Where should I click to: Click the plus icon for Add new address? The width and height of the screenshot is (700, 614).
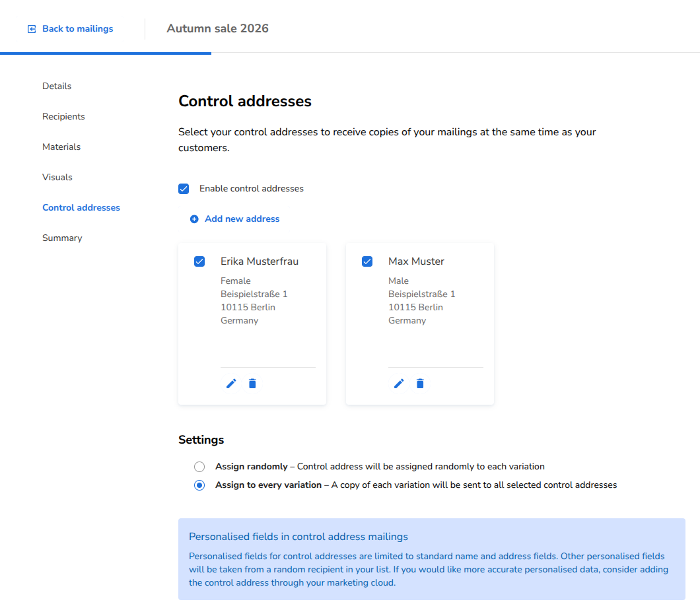(x=194, y=219)
